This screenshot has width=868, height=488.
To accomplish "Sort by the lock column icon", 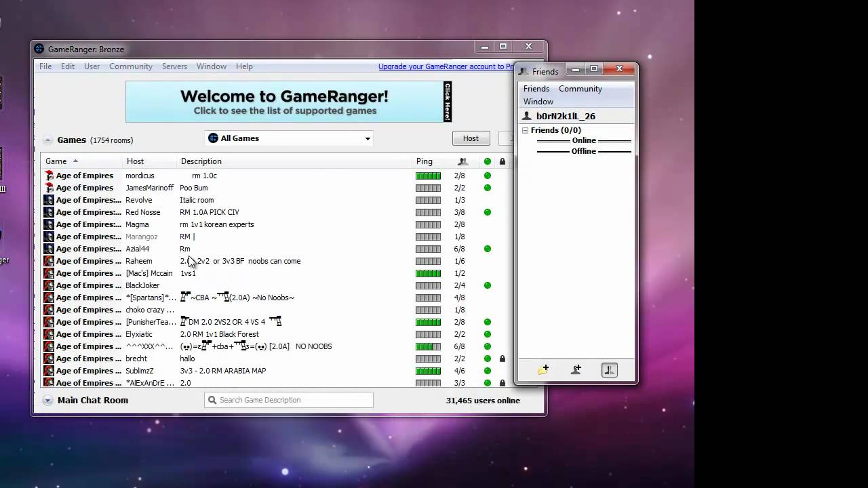I will tap(502, 161).
